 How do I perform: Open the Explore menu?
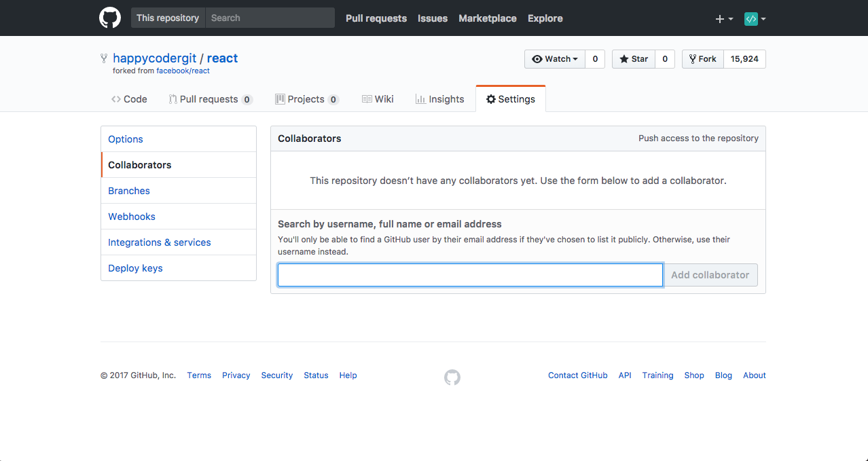click(545, 18)
